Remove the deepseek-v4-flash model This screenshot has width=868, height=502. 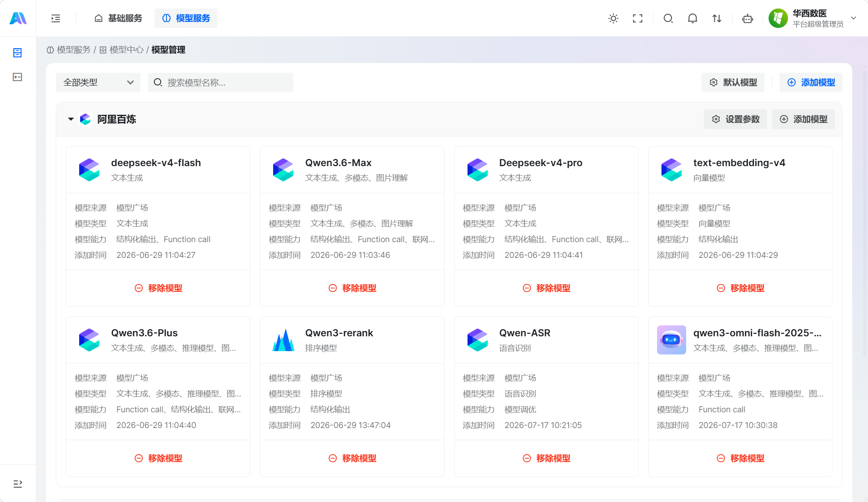coord(158,288)
